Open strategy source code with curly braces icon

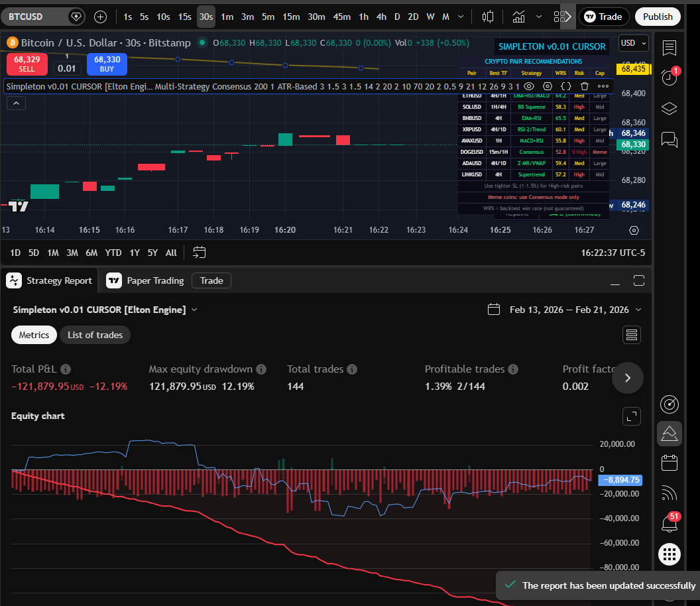[x=566, y=86]
